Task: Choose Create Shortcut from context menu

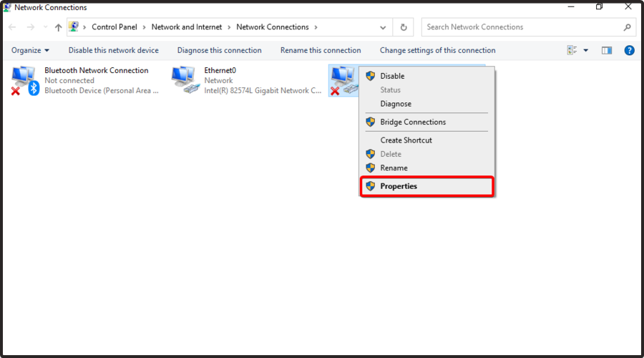Action: pyautogui.click(x=406, y=140)
